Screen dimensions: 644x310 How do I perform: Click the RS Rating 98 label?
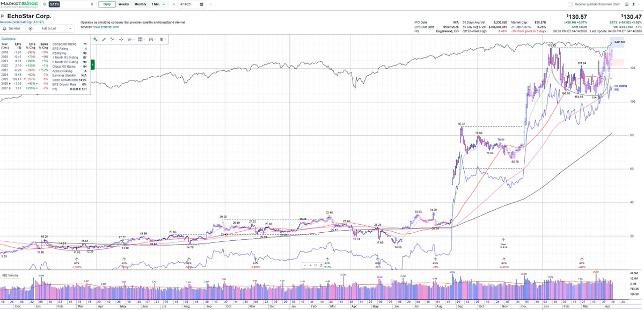[620, 87]
